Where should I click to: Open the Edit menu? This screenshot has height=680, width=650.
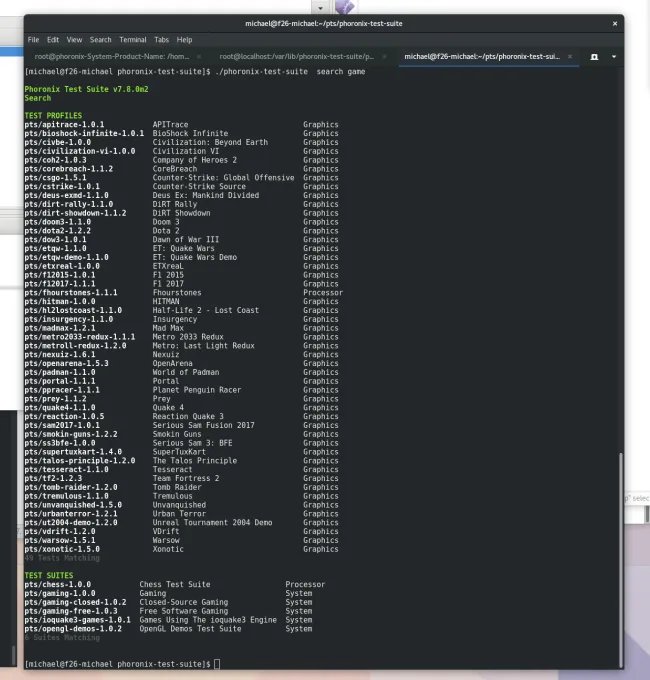click(53, 39)
